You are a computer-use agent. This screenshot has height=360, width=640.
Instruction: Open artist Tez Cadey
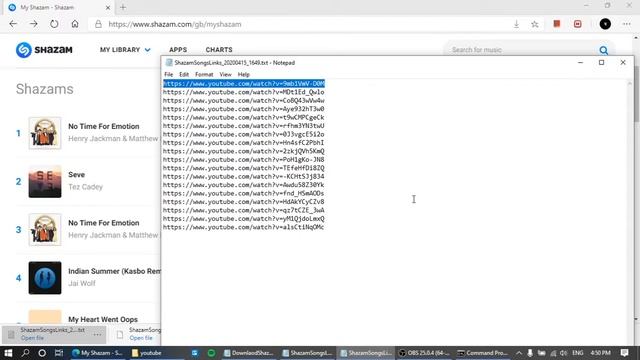point(85,187)
